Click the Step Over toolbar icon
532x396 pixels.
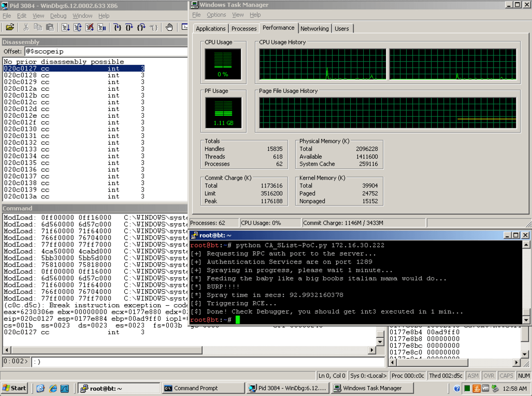pos(129,27)
